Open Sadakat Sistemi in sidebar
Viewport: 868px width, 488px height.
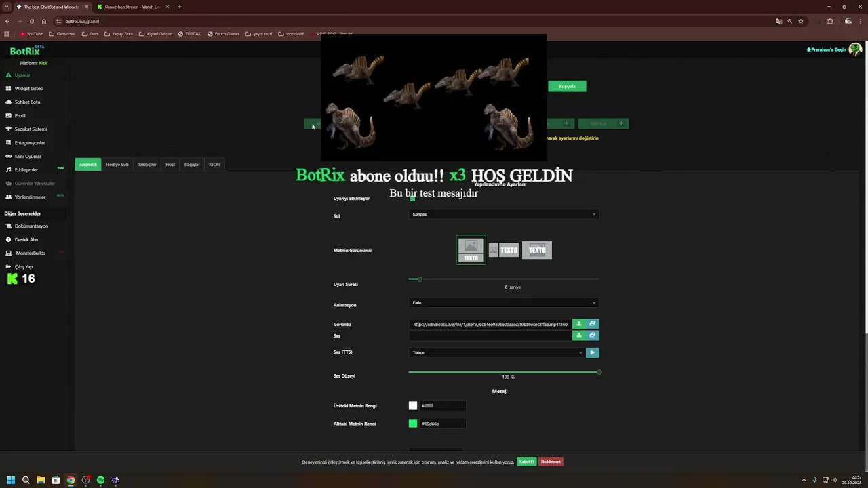[31, 129]
